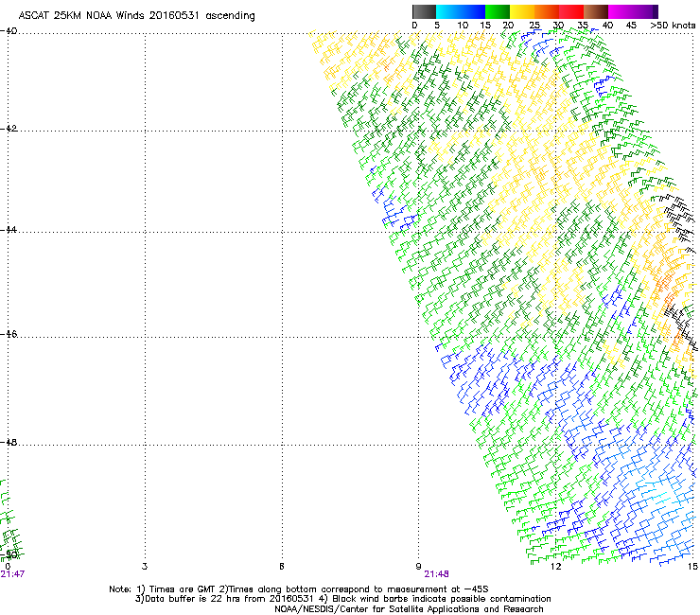Click the purple '21:48' time stamp
Viewport: 700px width, 615px height.
436,574
